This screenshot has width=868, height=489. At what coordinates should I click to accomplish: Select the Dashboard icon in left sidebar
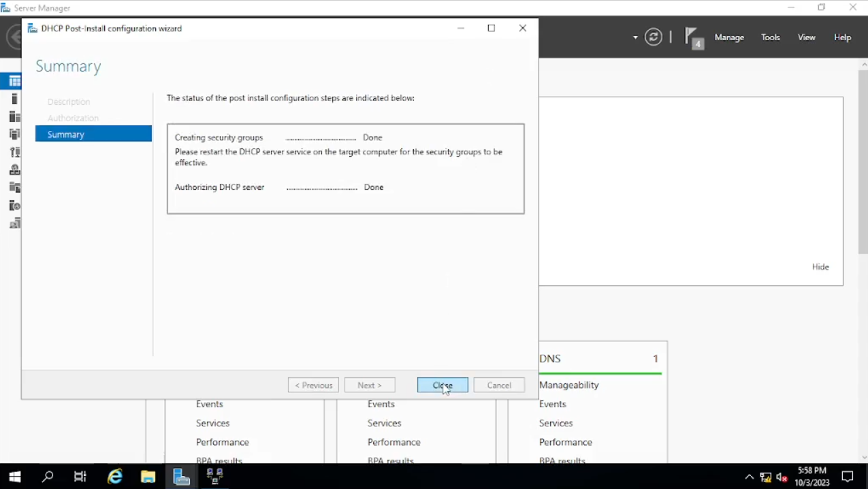click(x=14, y=82)
